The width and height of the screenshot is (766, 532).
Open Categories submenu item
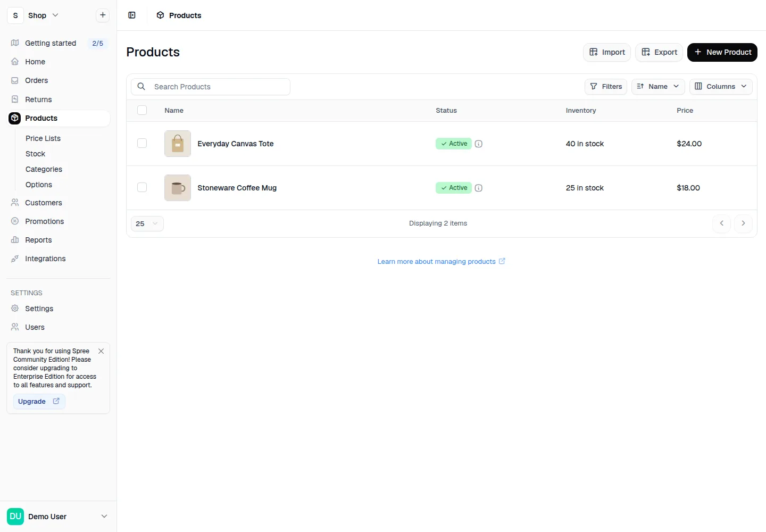44,169
